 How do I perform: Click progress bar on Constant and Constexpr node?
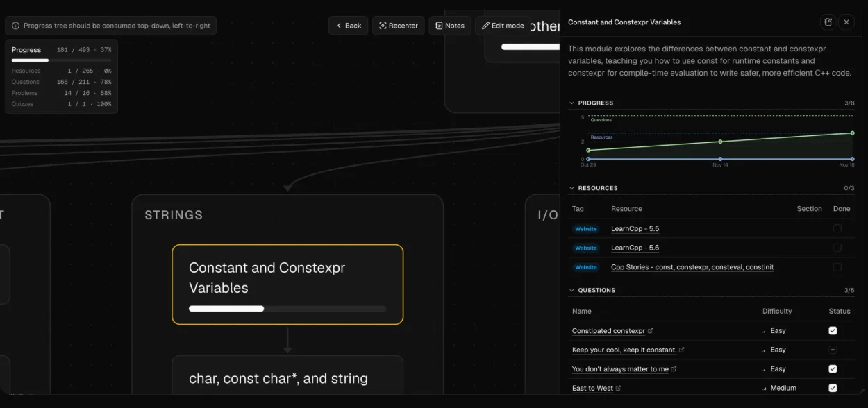(x=287, y=308)
